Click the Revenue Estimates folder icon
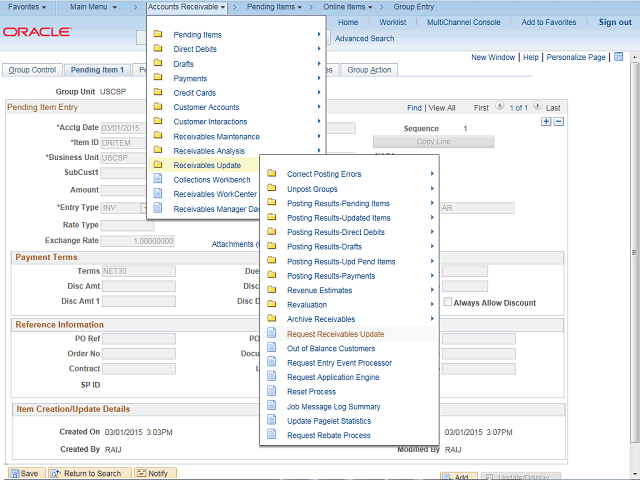The height and width of the screenshot is (480, 640). pos(272,290)
